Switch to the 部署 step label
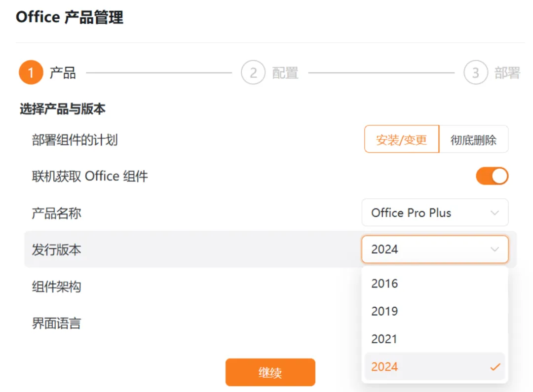Viewport: 533px width, 392px height. [507, 72]
